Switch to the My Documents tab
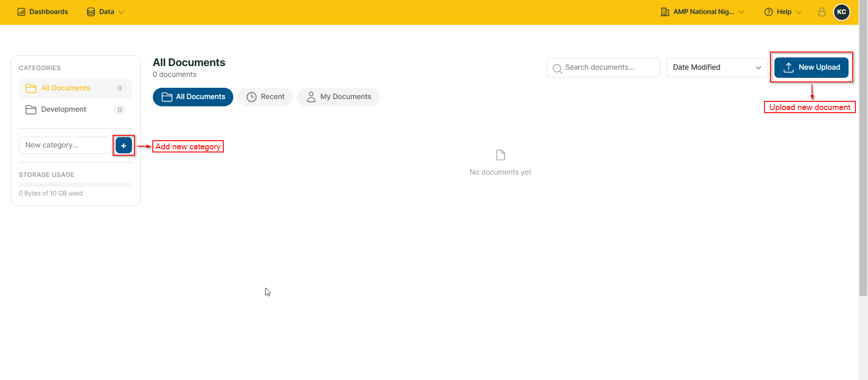 click(x=339, y=97)
